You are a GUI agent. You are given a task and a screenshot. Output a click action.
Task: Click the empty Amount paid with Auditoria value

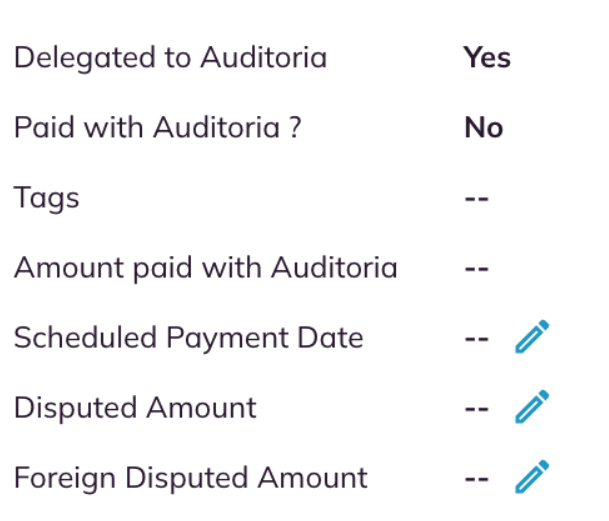pyautogui.click(x=477, y=269)
